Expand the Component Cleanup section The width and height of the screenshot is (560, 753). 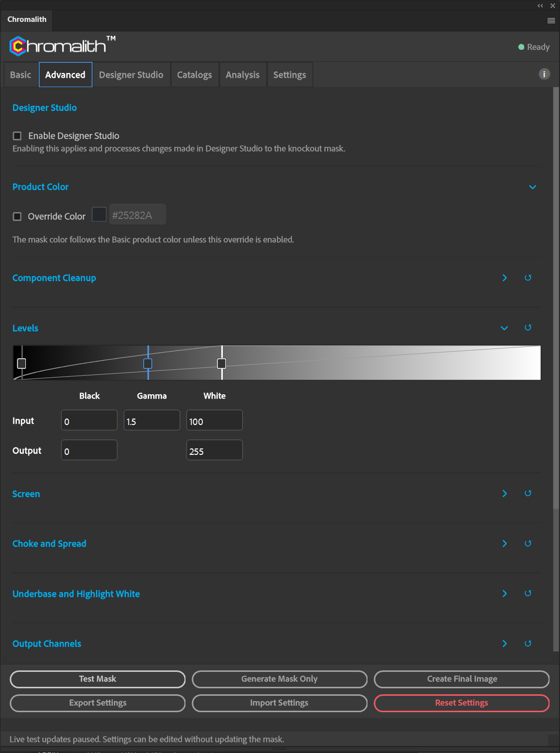click(x=505, y=278)
